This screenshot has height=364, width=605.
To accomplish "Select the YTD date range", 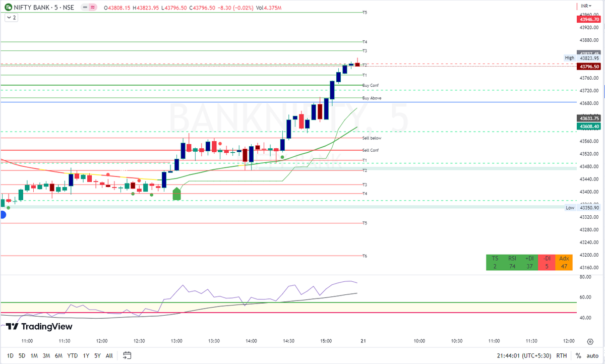I will click(x=72, y=355).
